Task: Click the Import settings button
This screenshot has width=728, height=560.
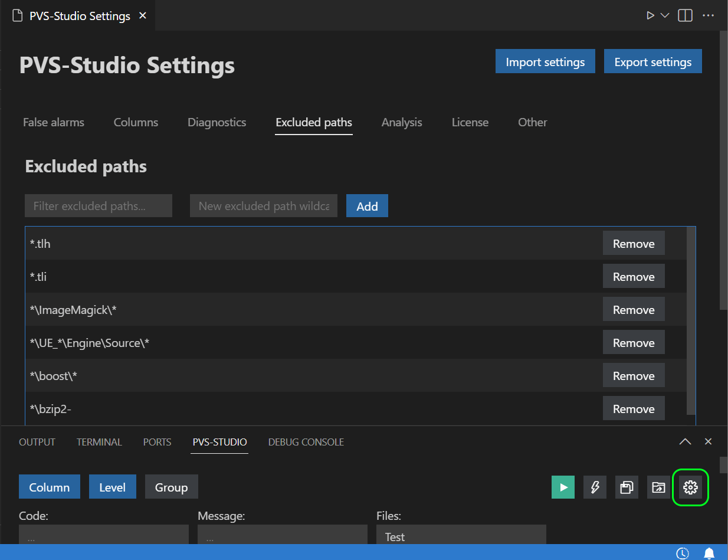Action: [545, 61]
